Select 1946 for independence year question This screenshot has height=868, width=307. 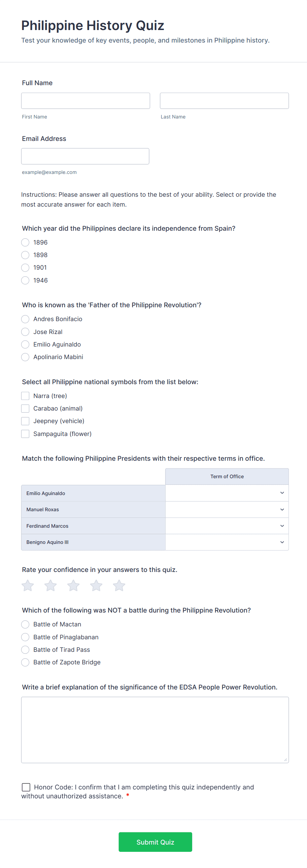[x=25, y=280]
